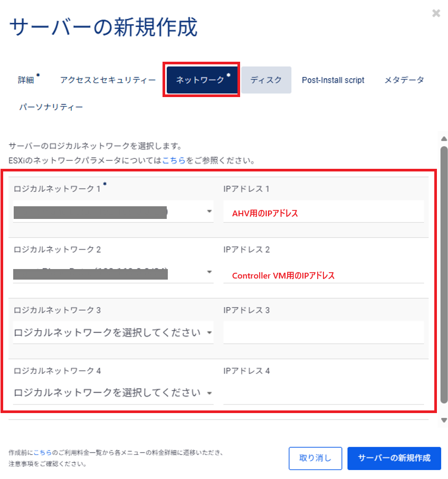The height and width of the screenshot is (479, 448).
Task: Close the server creation dialog
Action: [436, 14]
